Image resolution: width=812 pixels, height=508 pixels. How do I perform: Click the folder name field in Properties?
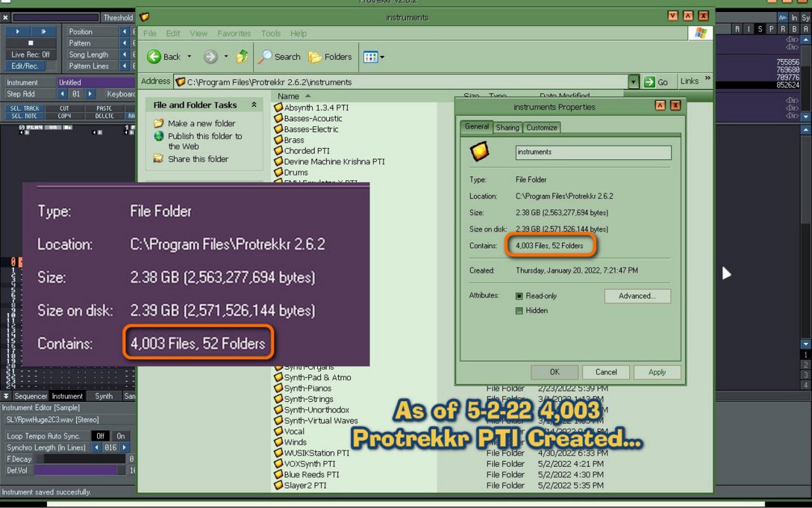tap(593, 152)
